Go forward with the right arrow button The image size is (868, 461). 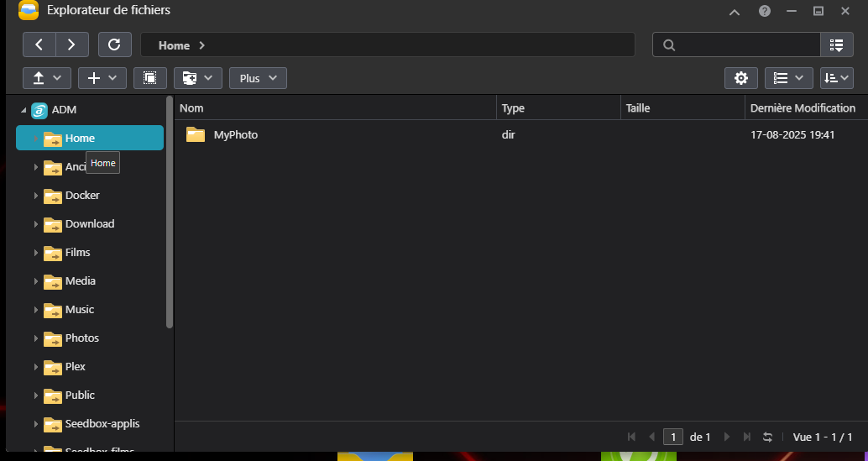pos(72,45)
